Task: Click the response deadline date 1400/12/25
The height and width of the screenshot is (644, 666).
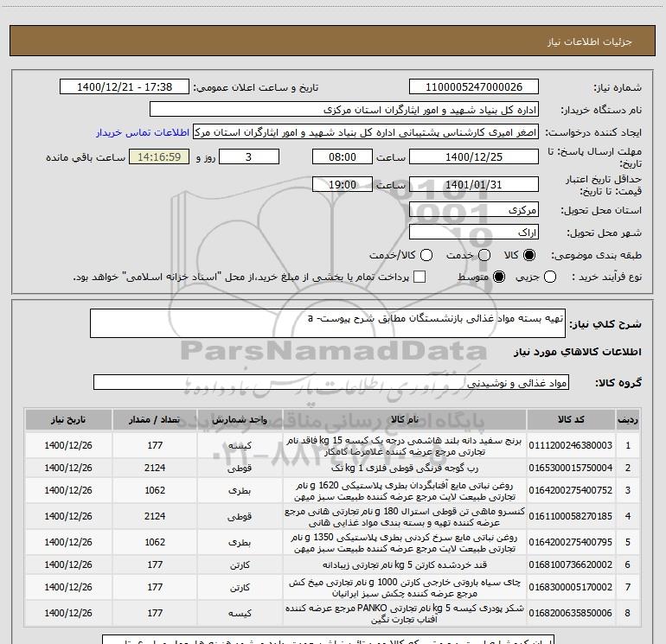Action: [474, 156]
